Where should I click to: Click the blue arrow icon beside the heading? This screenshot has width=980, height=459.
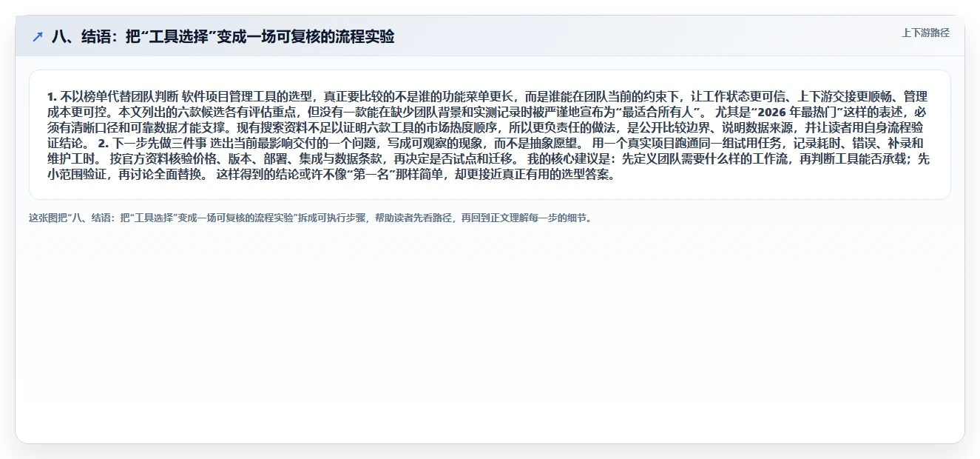[x=38, y=37]
